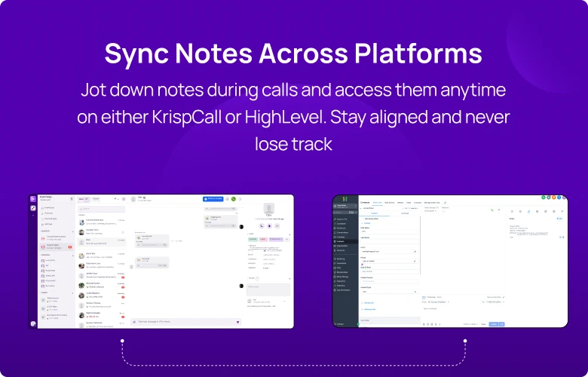Click three-dots icon under KrispCall contact avatar

pyautogui.click(x=277, y=226)
